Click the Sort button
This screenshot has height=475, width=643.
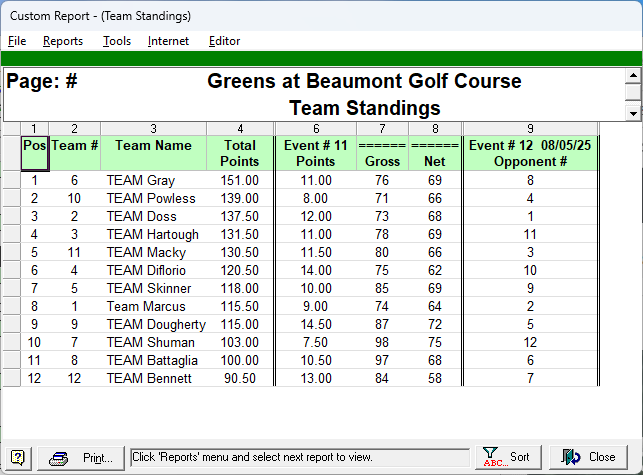coord(508,457)
